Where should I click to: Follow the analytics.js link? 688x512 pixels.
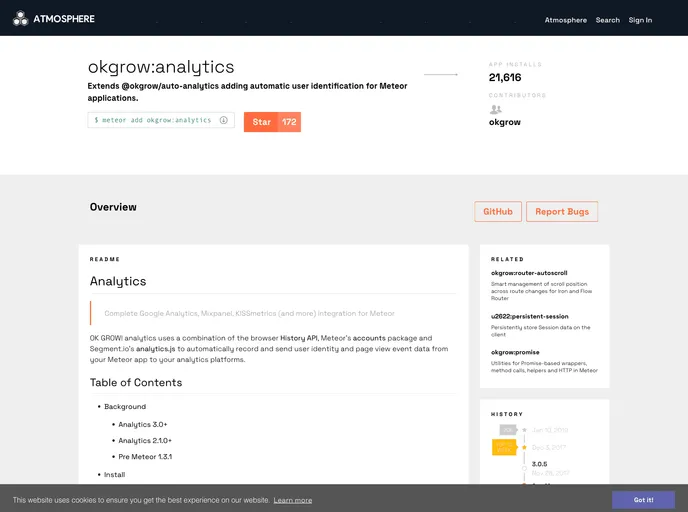pyautogui.click(x=155, y=349)
